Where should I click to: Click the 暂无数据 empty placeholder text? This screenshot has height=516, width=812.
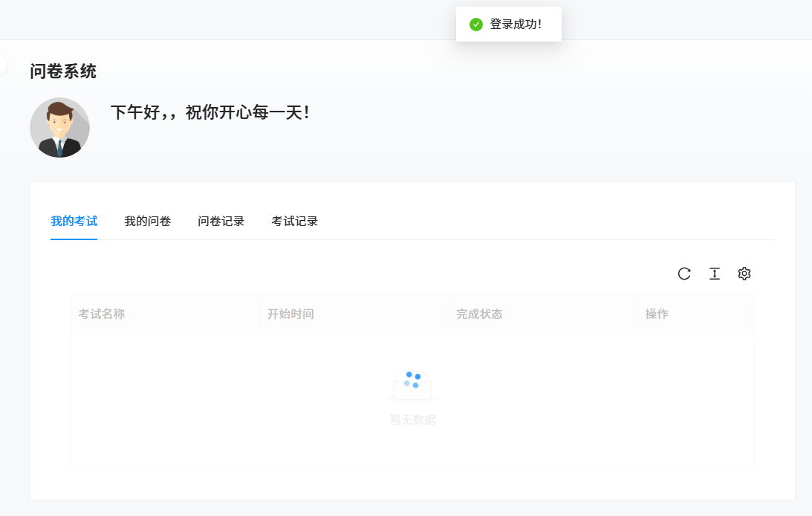[413, 419]
